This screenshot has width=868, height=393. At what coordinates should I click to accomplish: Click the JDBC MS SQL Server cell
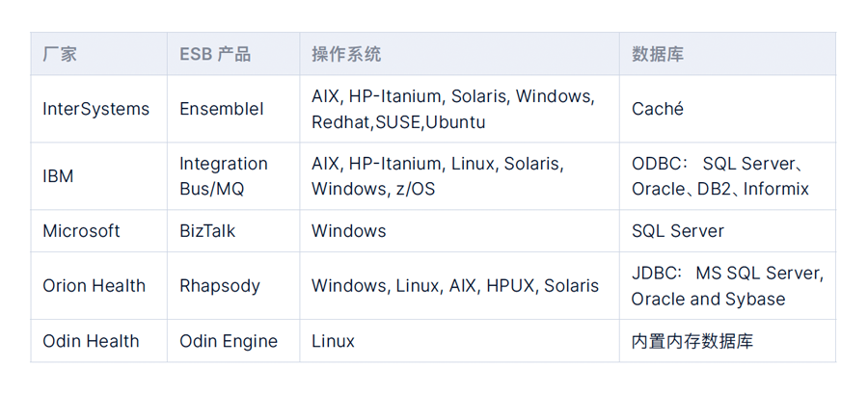(x=727, y=286)
